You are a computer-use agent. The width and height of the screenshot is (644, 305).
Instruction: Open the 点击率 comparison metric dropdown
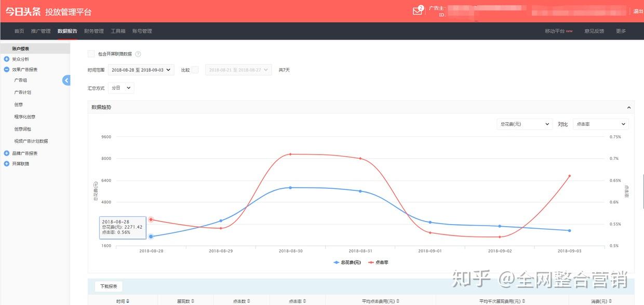600,124
